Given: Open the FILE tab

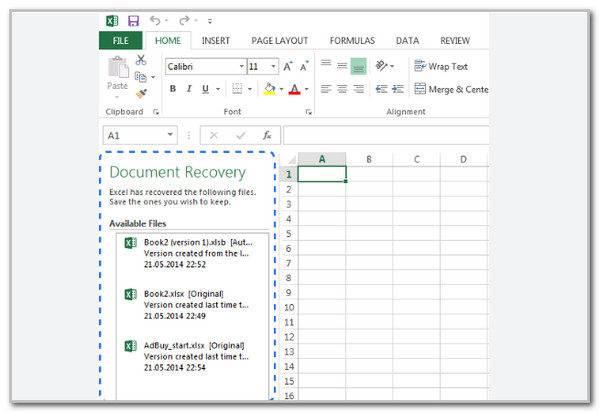Looking at the screenshot, I should tap(121, 41).
